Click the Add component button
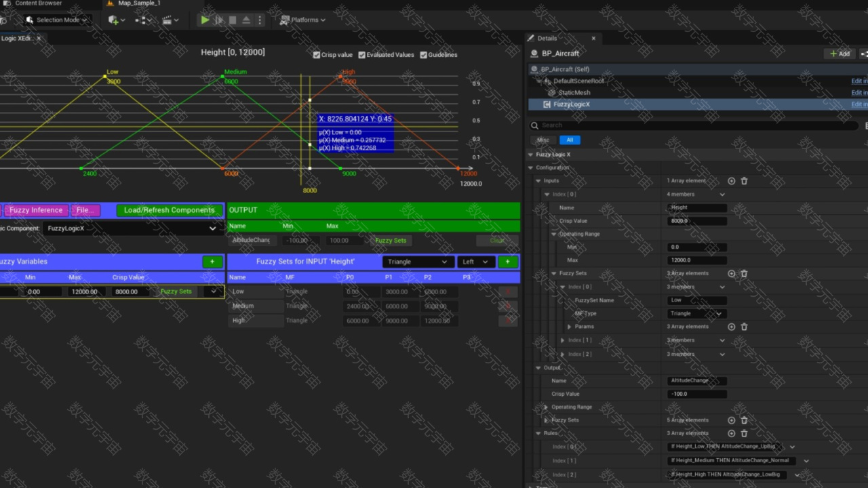The image size is (868, 488). click(x=840, y=54)
